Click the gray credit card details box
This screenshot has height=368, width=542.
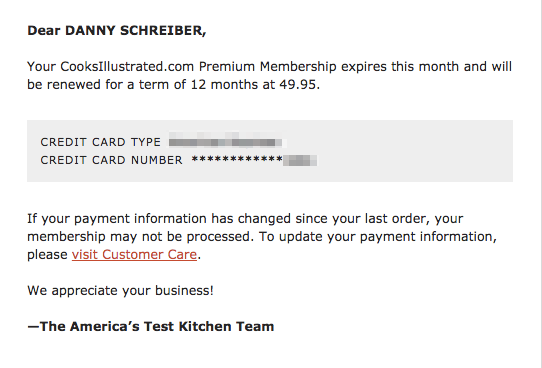click(x=270, y=151)
